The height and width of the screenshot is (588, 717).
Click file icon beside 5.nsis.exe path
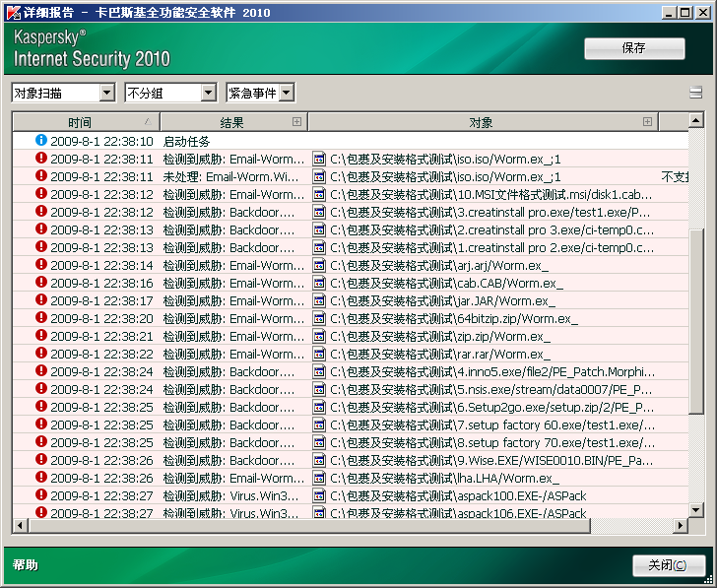point(319,389)
